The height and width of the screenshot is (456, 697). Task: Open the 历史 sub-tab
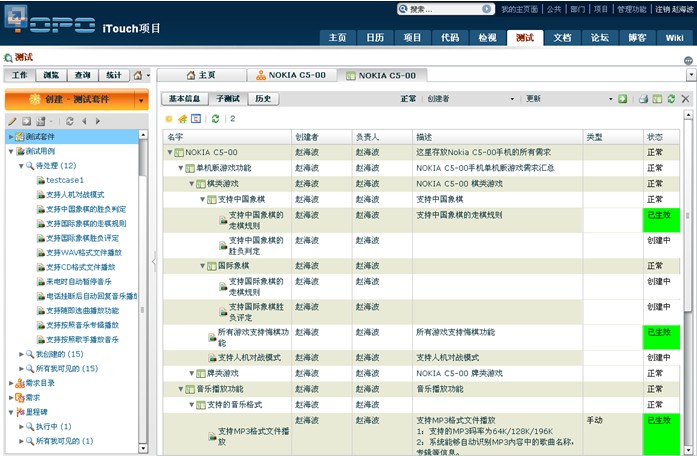(x=263, y=99)
